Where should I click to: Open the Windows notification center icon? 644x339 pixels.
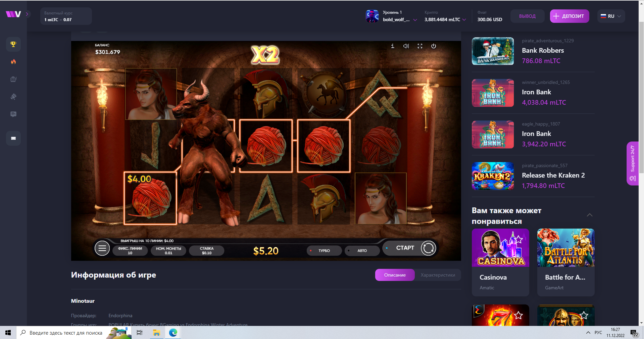point(634,333)
